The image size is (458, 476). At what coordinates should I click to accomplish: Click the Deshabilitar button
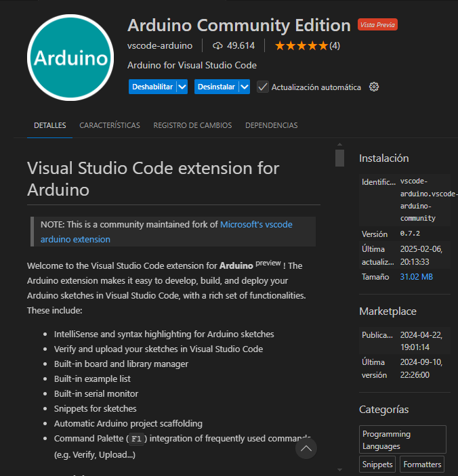point(152,87)
